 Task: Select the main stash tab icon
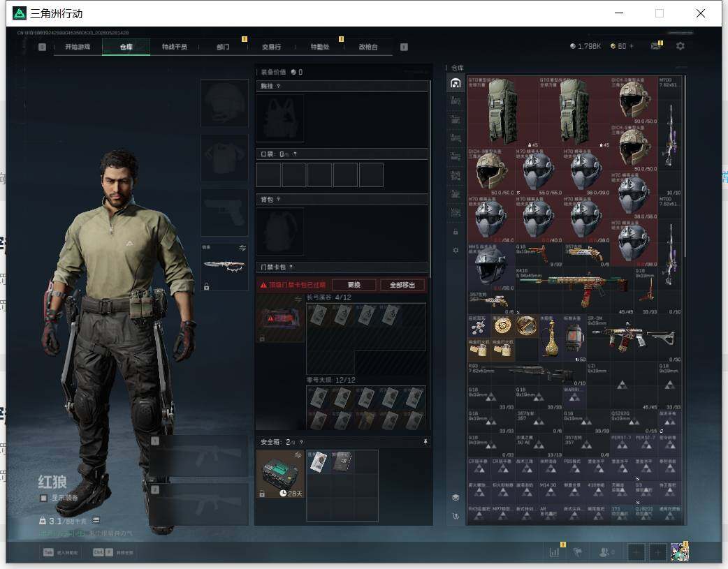click(x=456, y=84)
